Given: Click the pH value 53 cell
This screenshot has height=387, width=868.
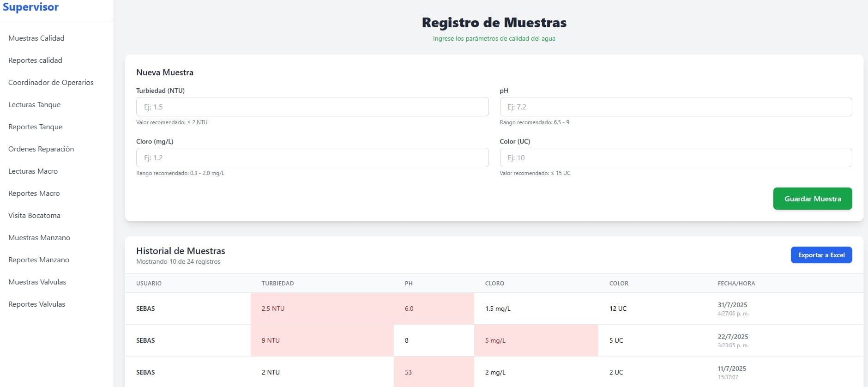Looking at the screenshot, I should click(434, 372).
